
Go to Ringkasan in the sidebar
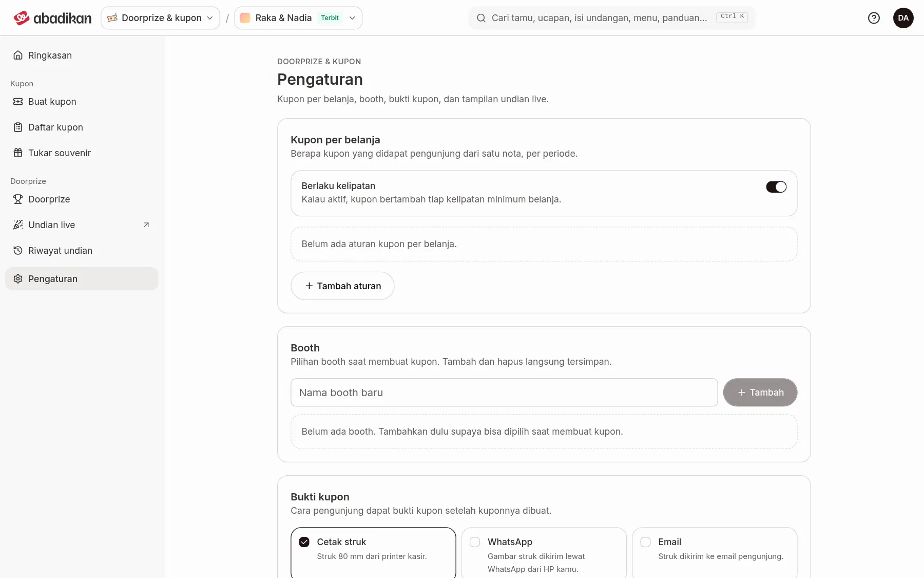tap(82, 55)
